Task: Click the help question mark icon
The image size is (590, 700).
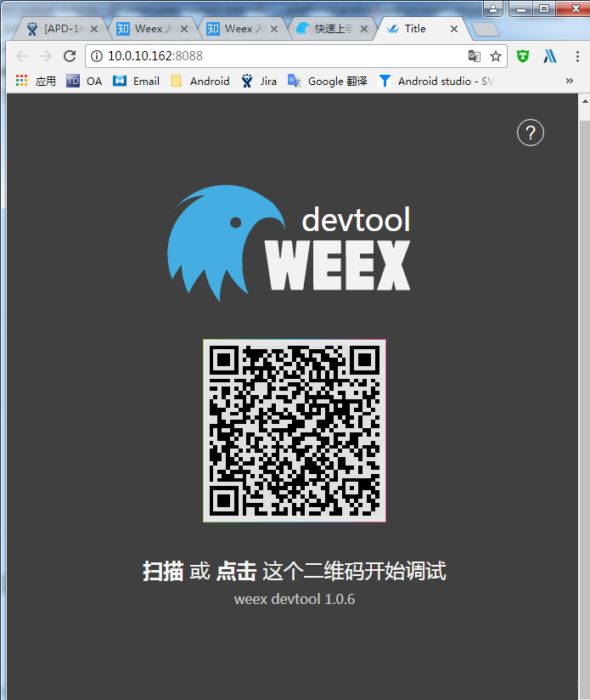Action: (531, 133)
